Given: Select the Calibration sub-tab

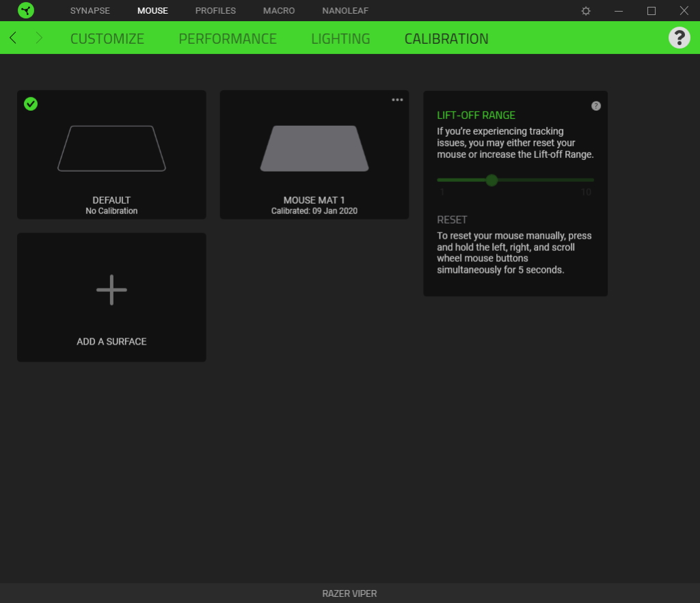Looking at the screenshot, I should point(446,39).
